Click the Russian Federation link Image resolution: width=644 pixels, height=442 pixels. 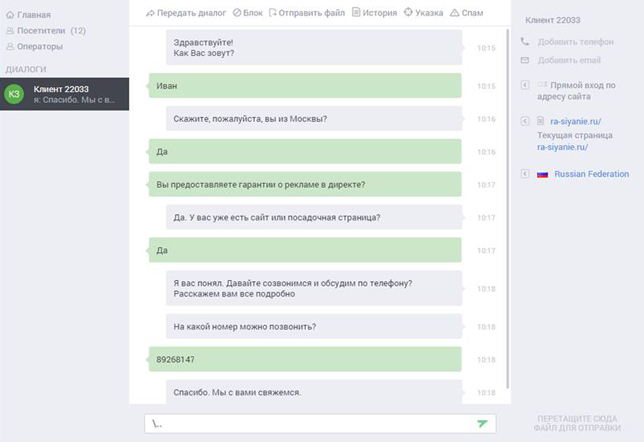point(591,174)
